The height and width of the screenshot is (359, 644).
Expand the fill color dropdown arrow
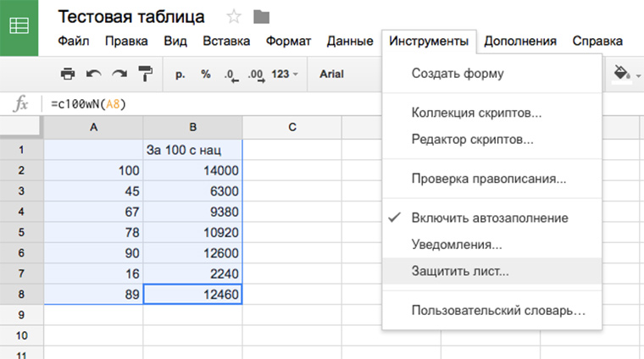636,75
